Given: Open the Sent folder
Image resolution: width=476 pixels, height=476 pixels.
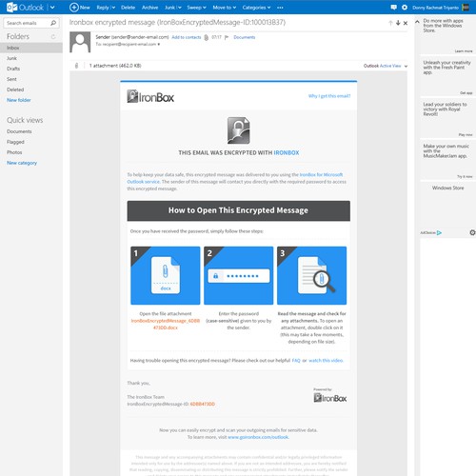Looking at the screenshot, I should [x=11, y=79].
